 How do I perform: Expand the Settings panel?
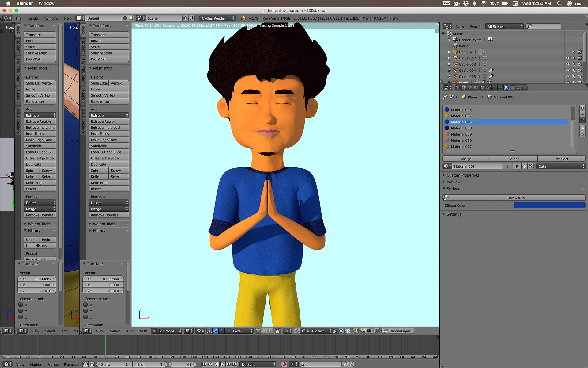pos(454,214)
